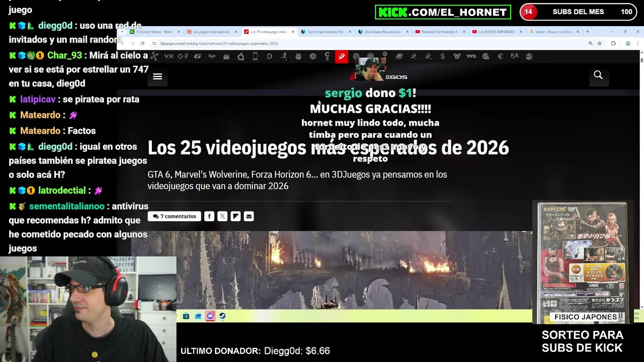Switch to Resident Evil Nintendo tab

(440, 32)
